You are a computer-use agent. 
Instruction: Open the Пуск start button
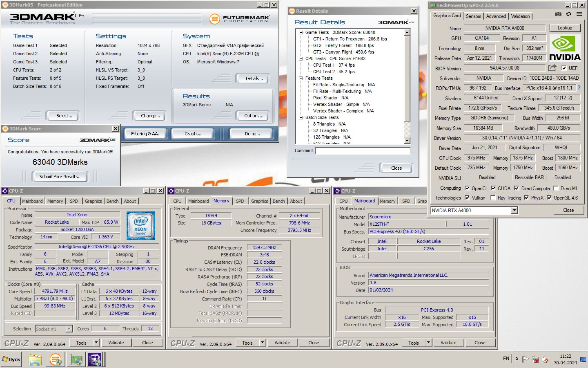(x=11, y=359)
